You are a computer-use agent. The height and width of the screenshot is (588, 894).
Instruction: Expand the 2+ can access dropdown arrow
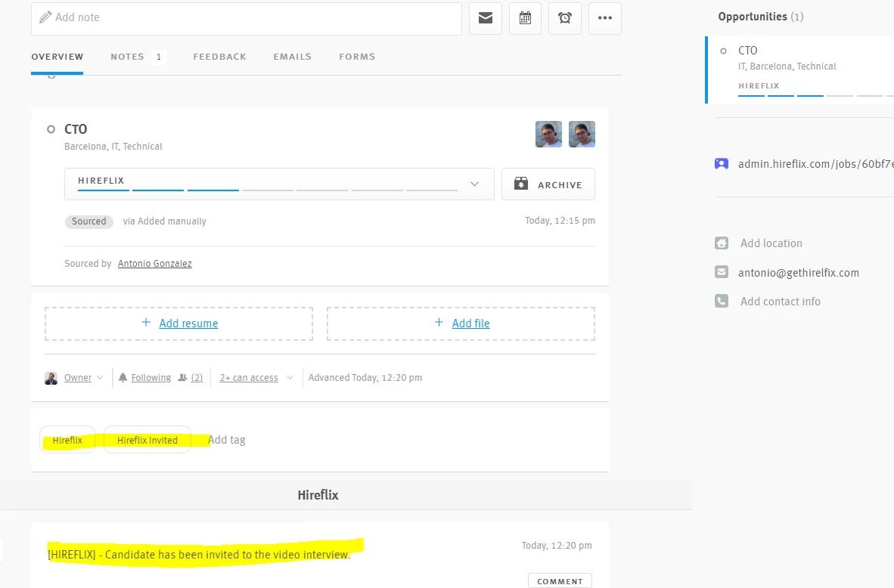point(290,378)
